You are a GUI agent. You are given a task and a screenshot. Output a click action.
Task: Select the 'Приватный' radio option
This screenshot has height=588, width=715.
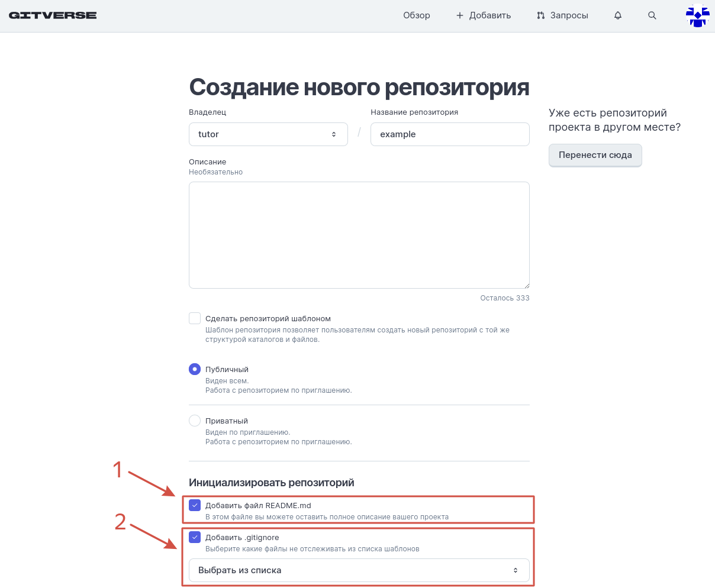click(x=195, y=421)
